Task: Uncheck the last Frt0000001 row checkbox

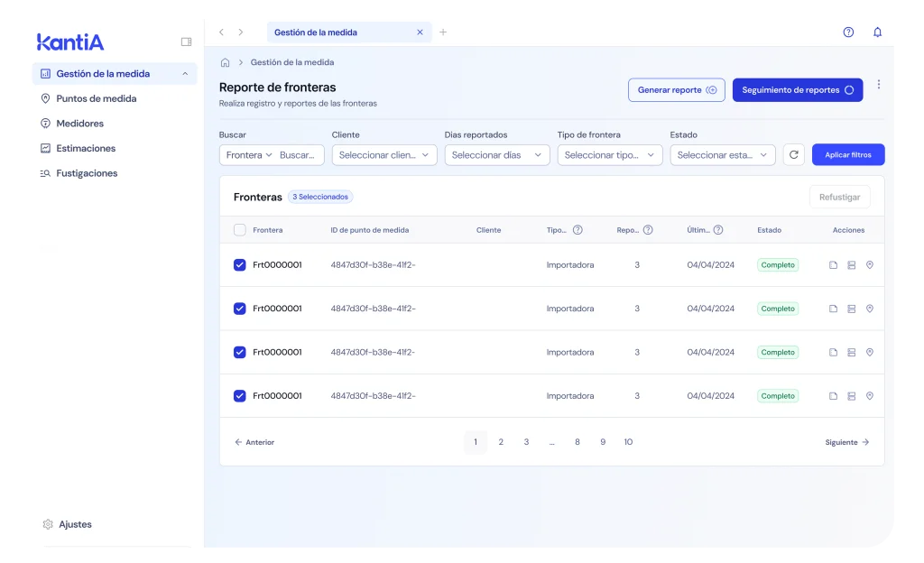Action: [240, 396]
